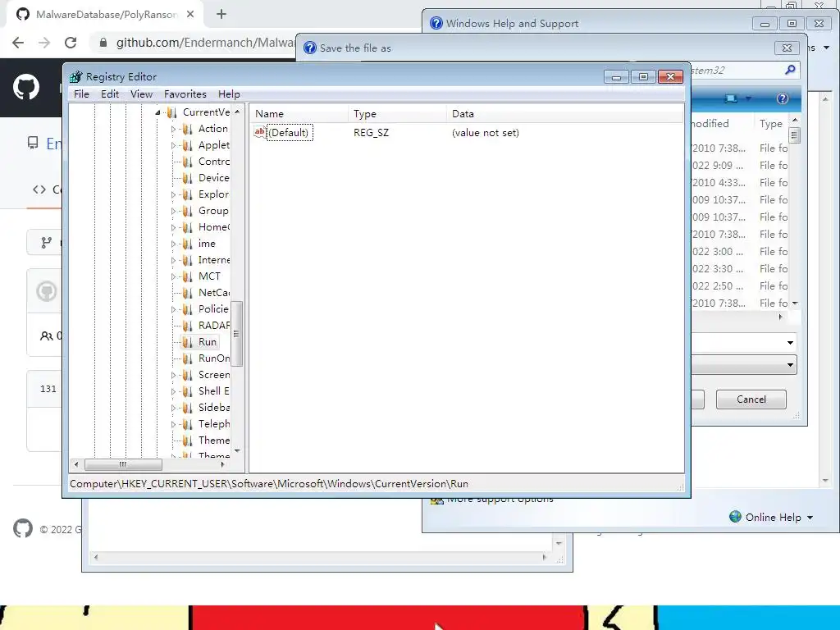Open the View menu in Registry Editor

click(141, 94)
